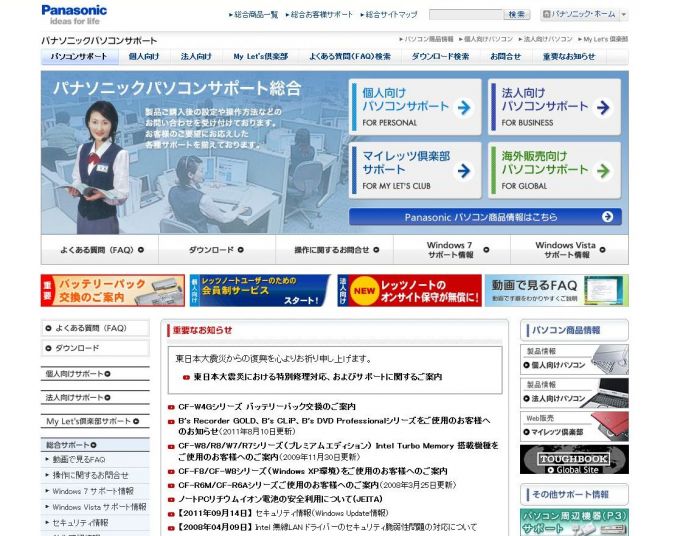Open the 個人向け navigation tab
This screenshot has height=536, width=680.
(x=144, y=56)
